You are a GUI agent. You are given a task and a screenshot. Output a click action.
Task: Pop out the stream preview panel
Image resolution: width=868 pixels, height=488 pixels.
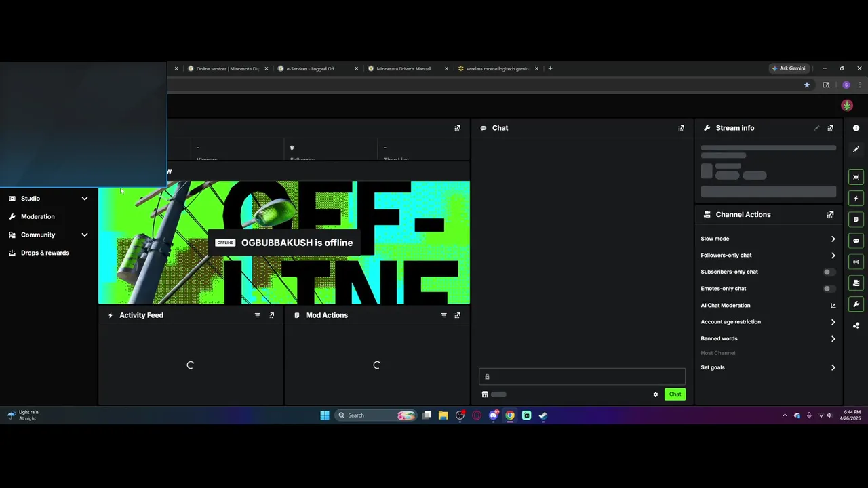(x=457, y=128)
